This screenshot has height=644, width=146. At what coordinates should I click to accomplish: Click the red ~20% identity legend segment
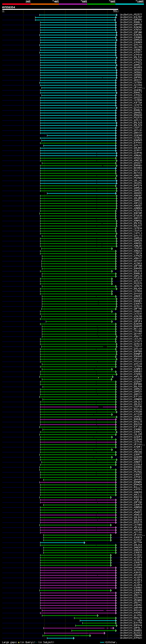16,4
